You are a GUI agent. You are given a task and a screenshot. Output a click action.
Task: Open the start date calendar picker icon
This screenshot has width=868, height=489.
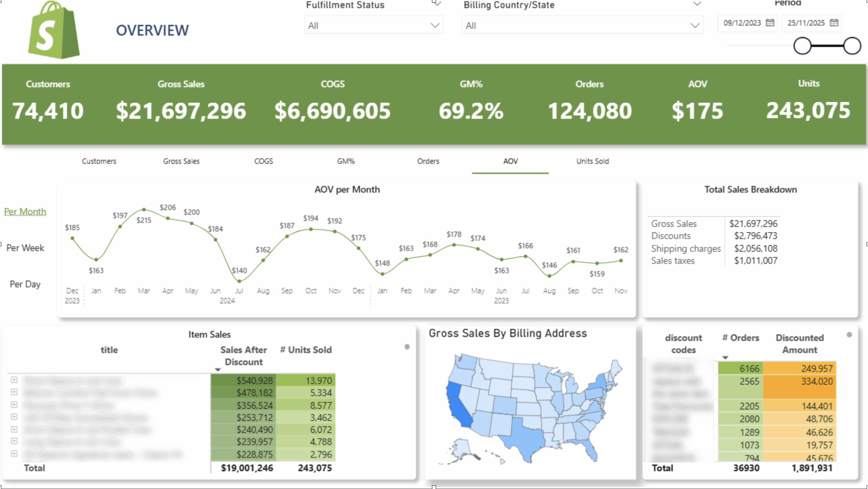pos(770,23)
